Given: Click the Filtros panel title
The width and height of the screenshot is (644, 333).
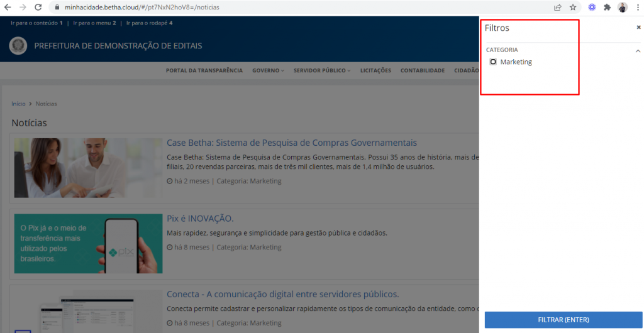Looking at the screenshot, I should [x=497, y=28].
